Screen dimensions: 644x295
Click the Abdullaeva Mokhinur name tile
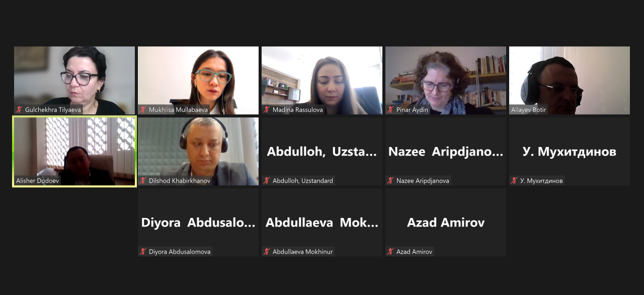pos(322,223)
